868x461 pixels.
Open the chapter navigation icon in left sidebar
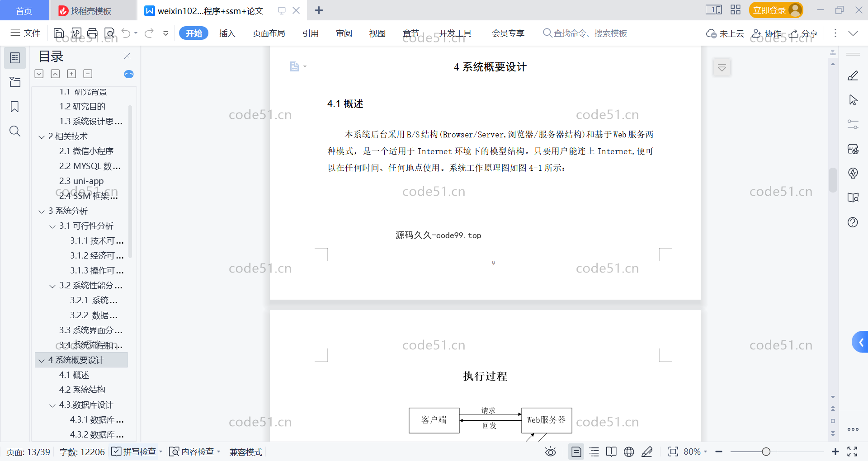15,82
